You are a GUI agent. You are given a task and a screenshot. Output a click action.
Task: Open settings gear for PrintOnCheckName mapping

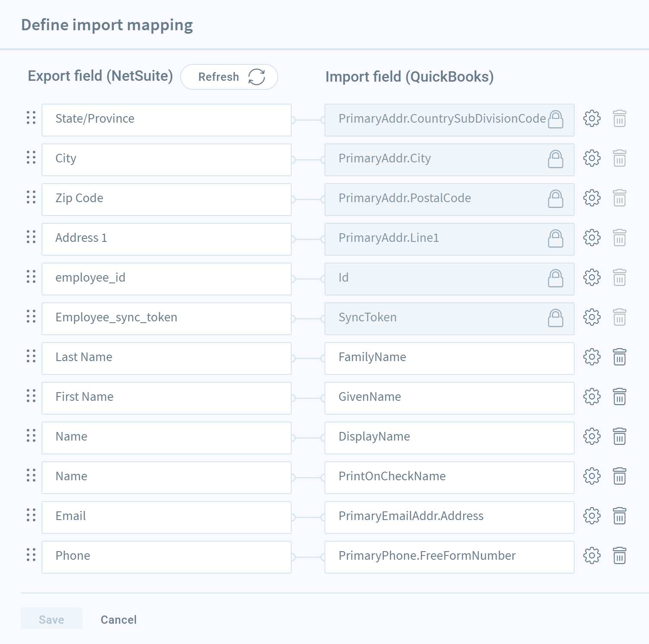pos(592,476)
